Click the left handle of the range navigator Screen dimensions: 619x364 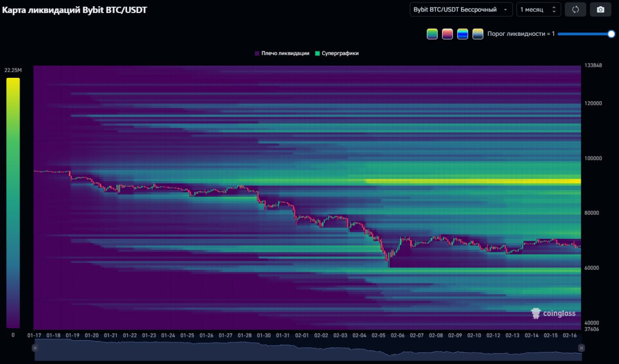(x=35, y=348)
